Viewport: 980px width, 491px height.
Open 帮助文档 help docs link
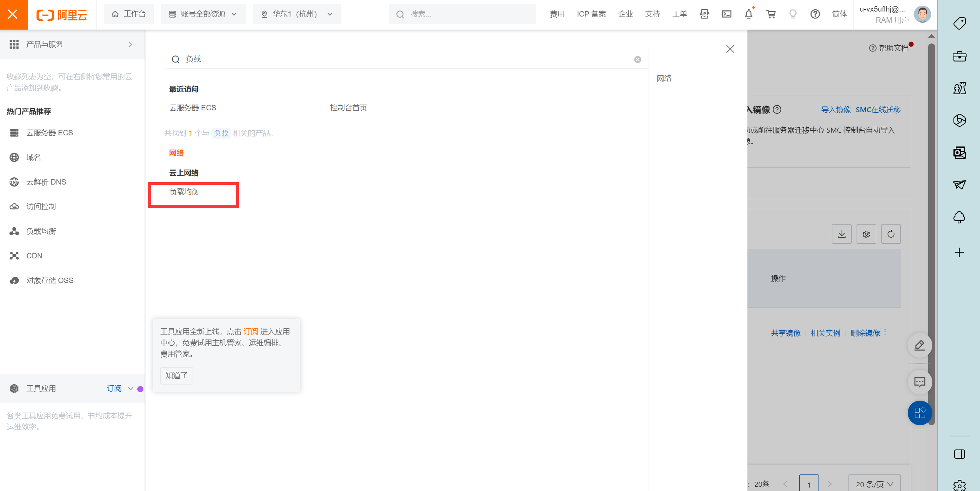point(889,48)
